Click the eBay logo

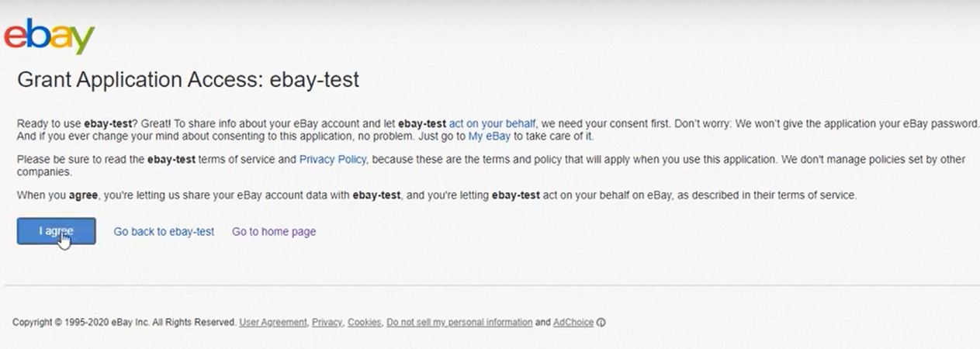pos(49,36)
